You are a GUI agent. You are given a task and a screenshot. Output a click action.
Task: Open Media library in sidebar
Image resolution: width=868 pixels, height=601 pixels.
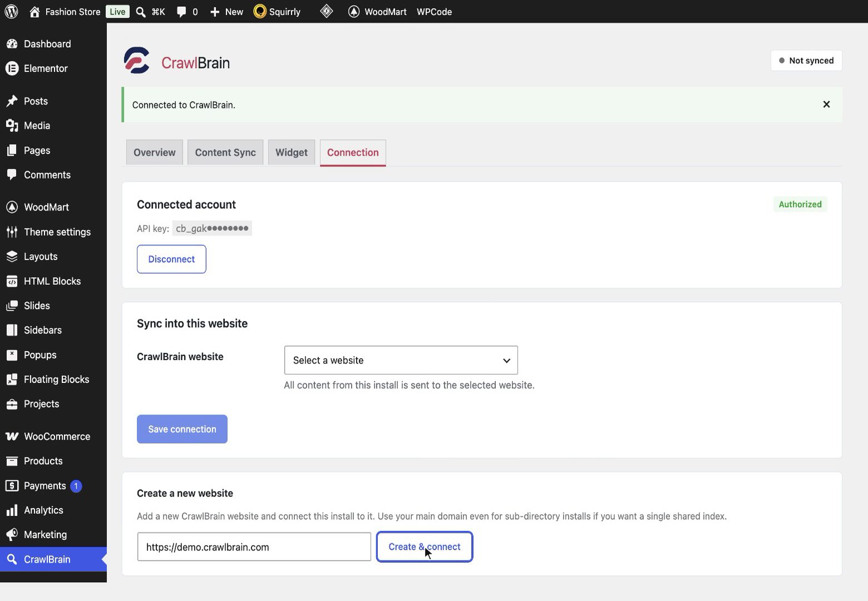pyautogui.click(x=53, y=126)
